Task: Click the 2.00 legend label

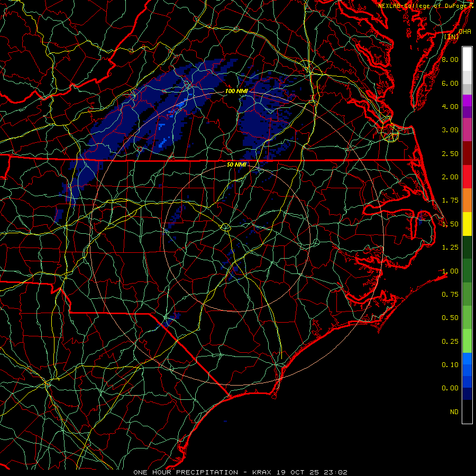Action: click(x=450, y=177)
